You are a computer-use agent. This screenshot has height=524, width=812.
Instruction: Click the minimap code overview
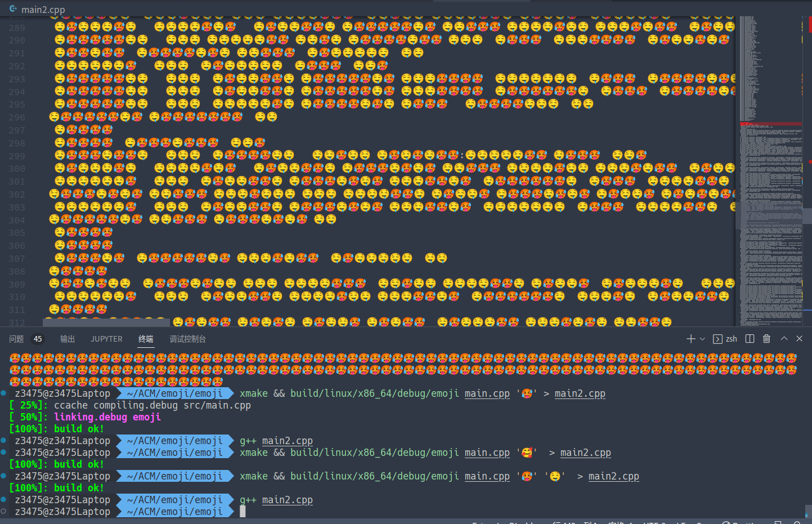pyautogui.click(x=770, y=169)
